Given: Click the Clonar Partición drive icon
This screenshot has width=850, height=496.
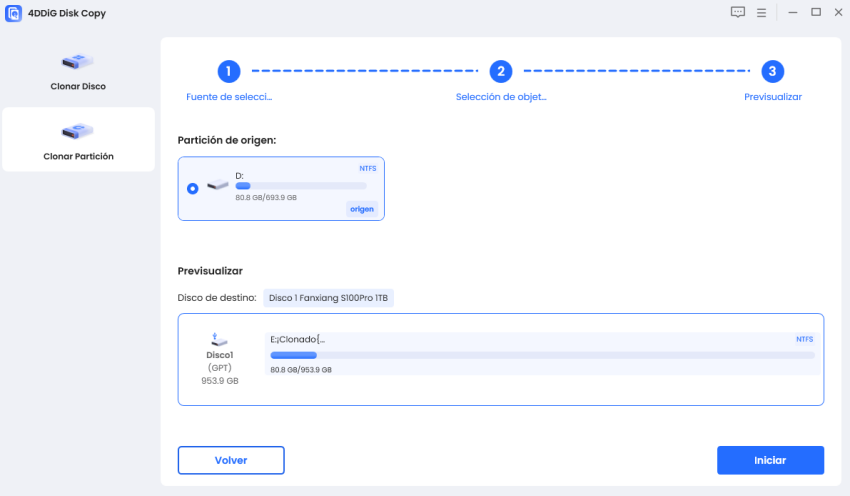Looking at the screenshot, I should click(77, 131).
